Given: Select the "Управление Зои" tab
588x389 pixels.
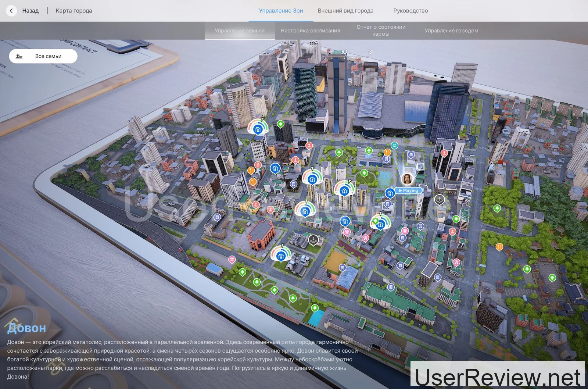Looking at the screenshot, I should tap(281, 11).
